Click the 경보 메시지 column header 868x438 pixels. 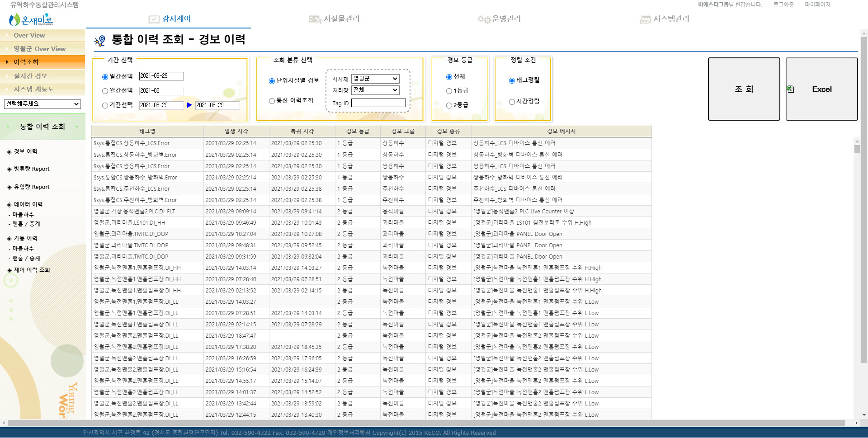(561, 132)
